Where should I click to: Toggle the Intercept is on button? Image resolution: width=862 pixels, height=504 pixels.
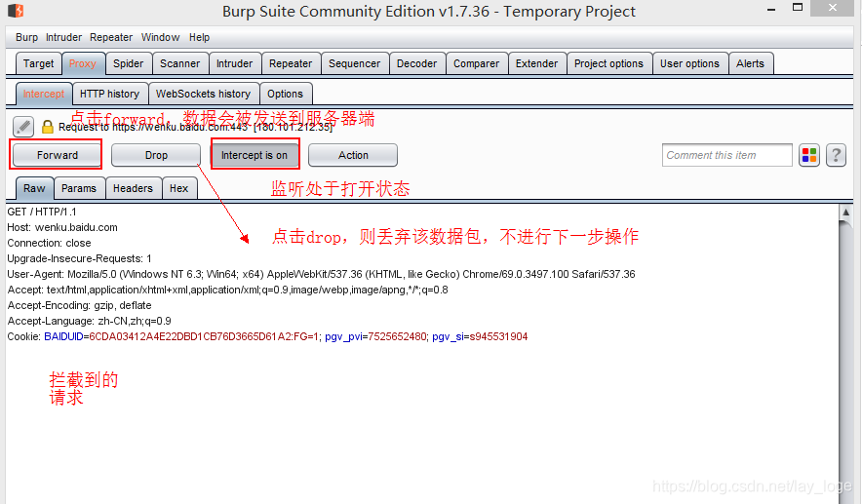pyautogui.click(x=255, y=155)
